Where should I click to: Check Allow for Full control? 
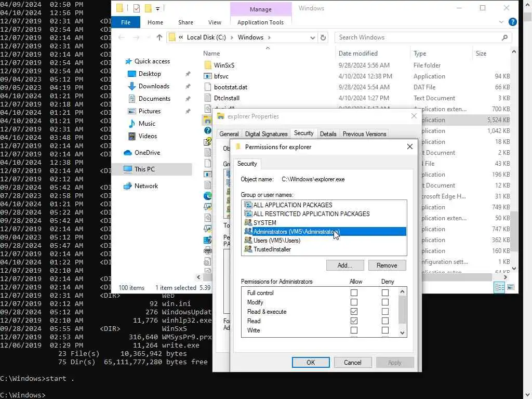(354, 293)
